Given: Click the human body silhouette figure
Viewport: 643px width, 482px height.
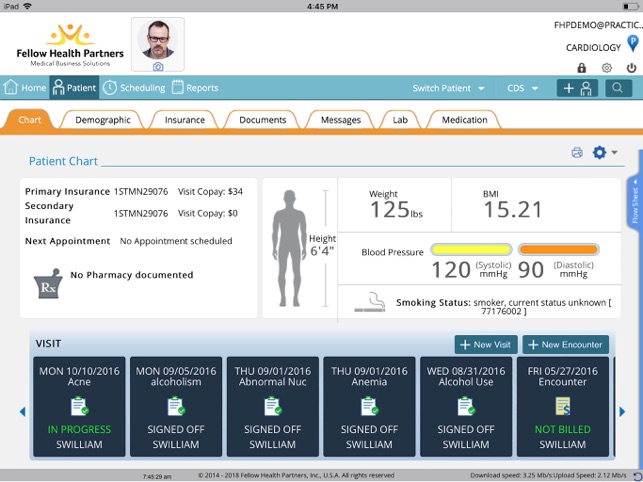Looking at the screenshot, I should coord(290,248).
